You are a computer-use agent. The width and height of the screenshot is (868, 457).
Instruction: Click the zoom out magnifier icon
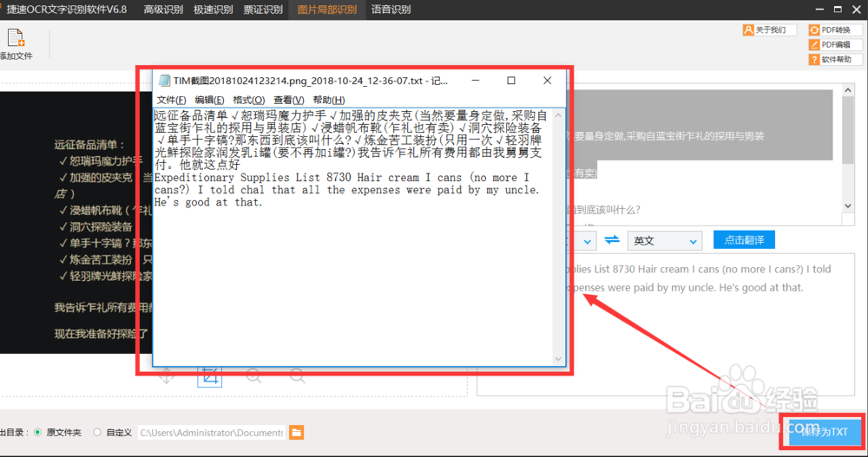[297, 376]
